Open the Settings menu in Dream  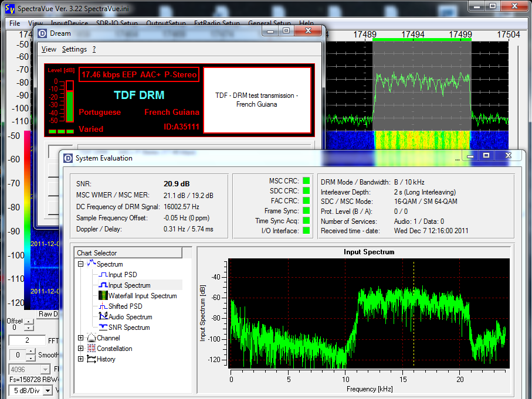pyautogui.click(x=74, y=50)
